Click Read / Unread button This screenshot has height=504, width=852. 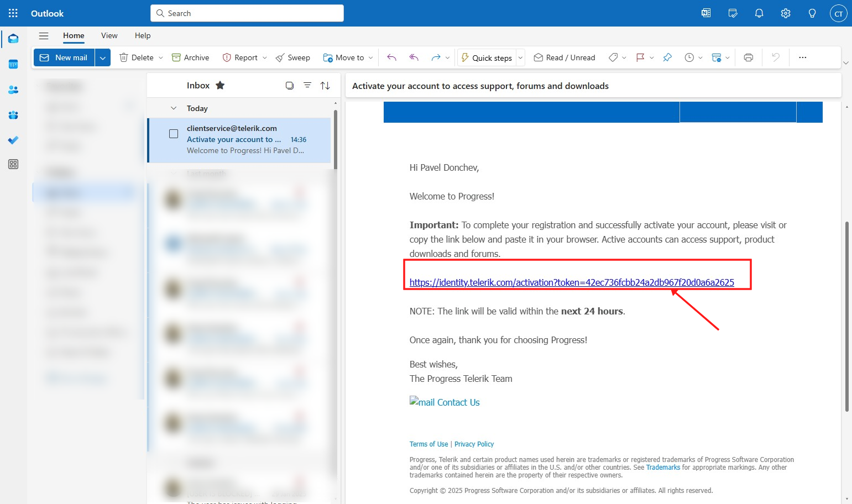(564, 57)
